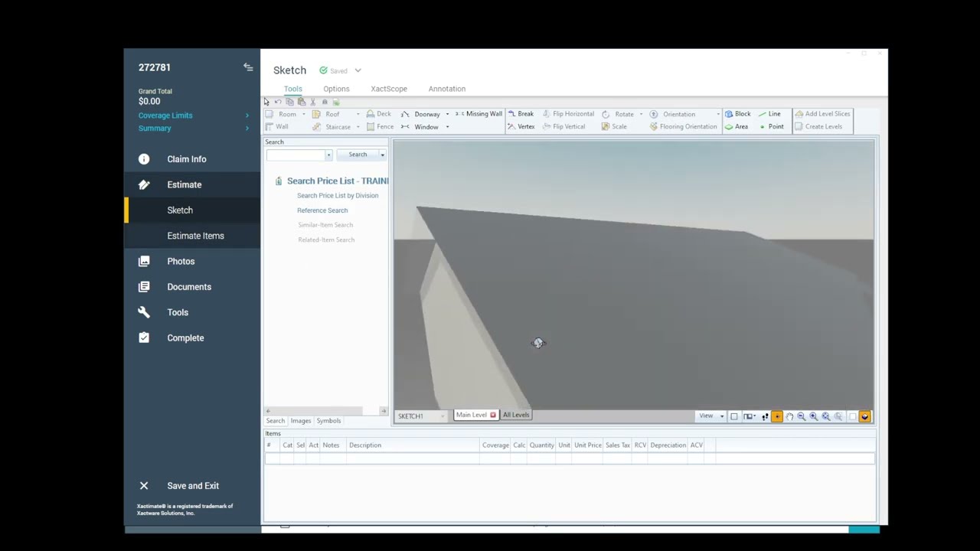Choose the Vertex tool
The width and height of the screenshot is (980, 551).
521,126
